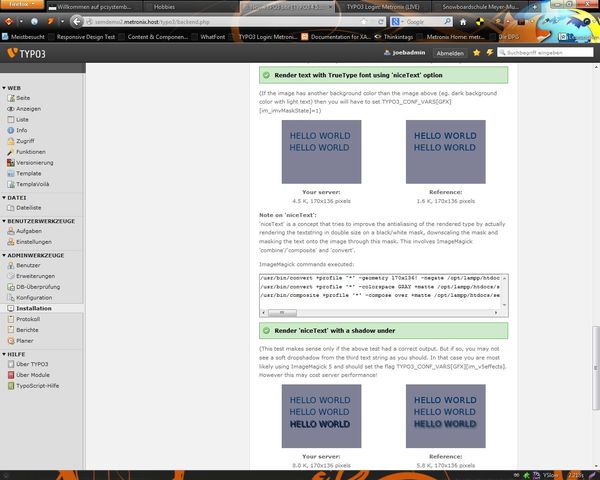600x480 pixels.
Task: Open Über TYPO3 help entry
Action: 28,364
